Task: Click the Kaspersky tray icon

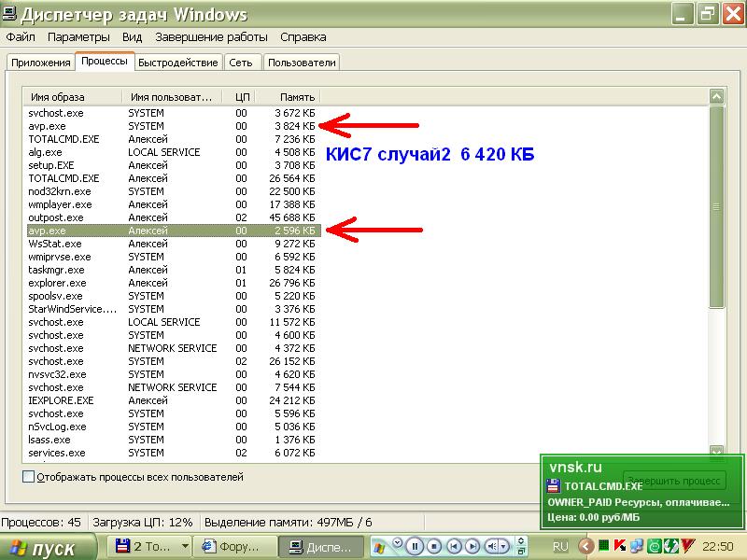Action: pyautogui.click(x=618, y=546)
